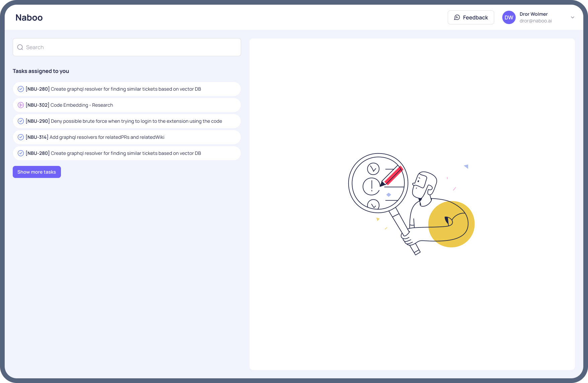Click the check icon of NBU-290 task

pos(21,121)
